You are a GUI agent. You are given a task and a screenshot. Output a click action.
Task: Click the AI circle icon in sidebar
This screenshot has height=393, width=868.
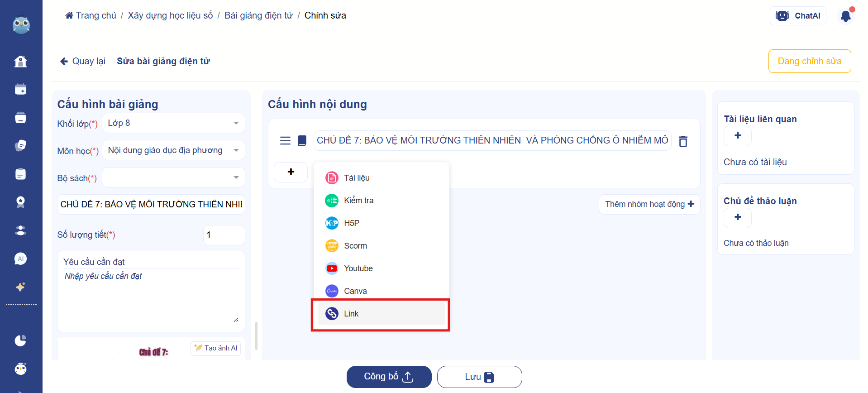pyautogui.click(x=20, y=259)
